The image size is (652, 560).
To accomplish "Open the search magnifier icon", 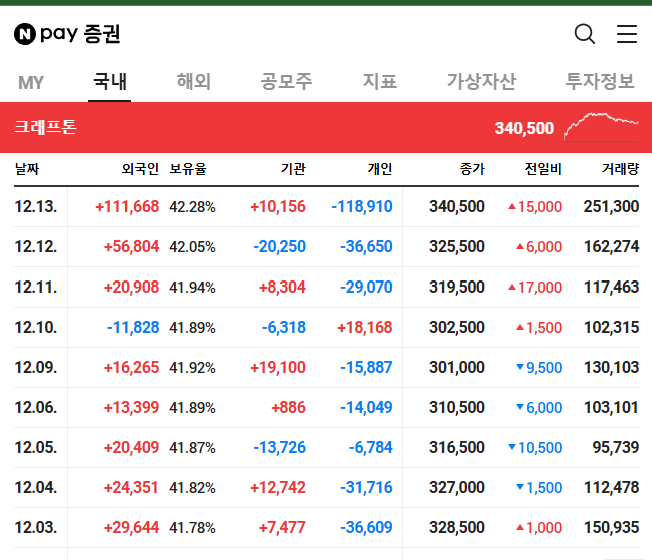I will coord(585,34).
